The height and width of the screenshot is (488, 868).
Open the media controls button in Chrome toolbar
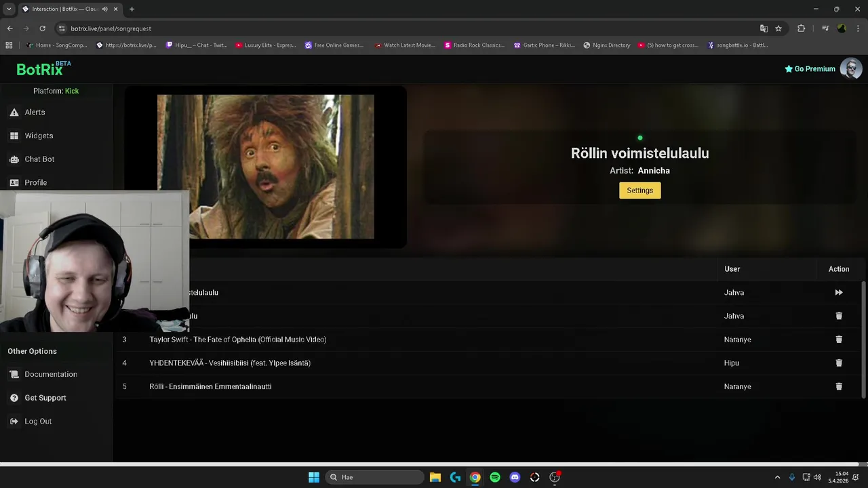click(825, 28)
